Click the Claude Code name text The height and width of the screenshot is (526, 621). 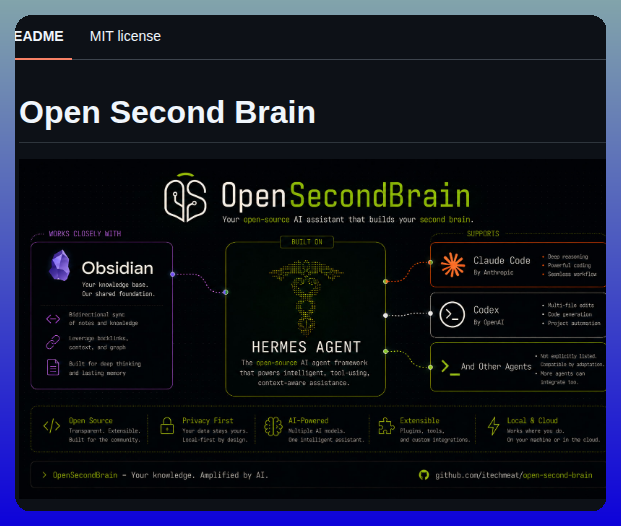[502, 261]
